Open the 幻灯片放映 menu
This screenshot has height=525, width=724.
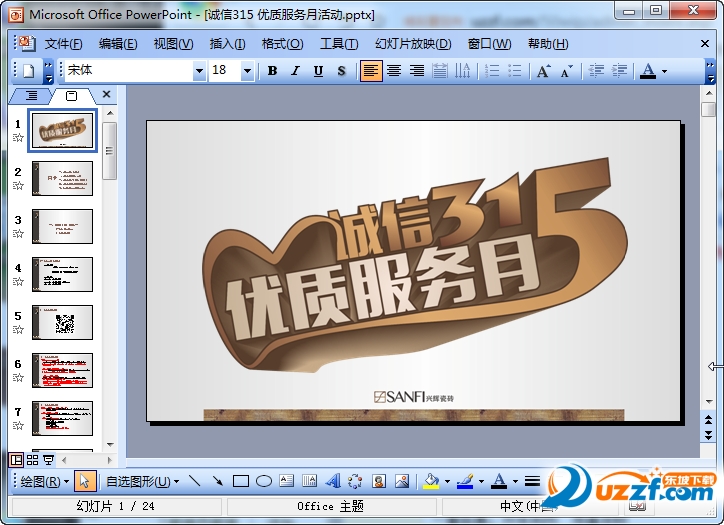click(x=413, y=44)
